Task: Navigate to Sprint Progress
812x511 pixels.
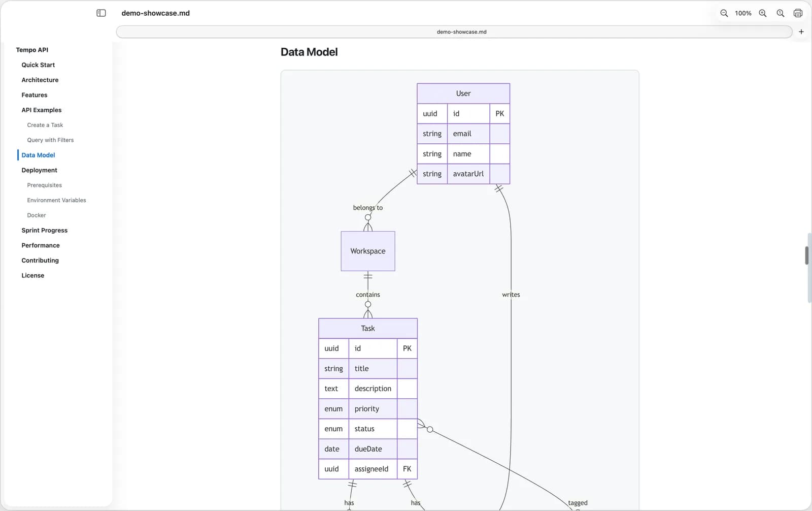Action: click(44, 230)
